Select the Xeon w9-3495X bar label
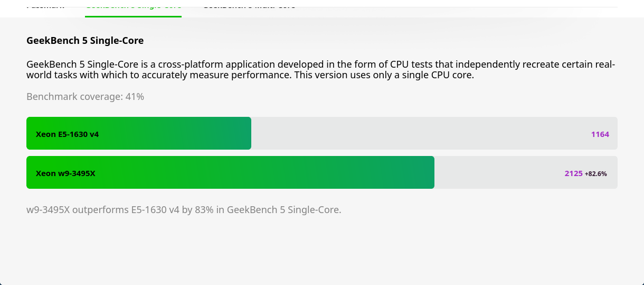The image size is (644, 285). [x=65, y=173]
